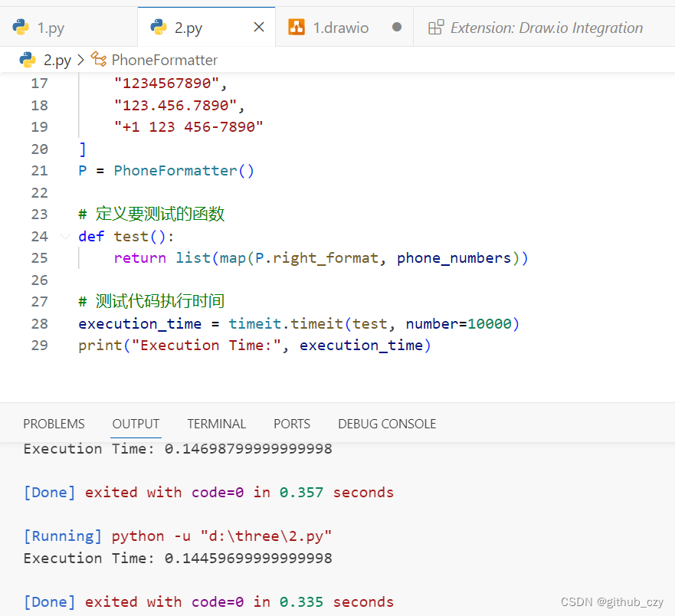Click PhoneFormatter() on line 21
675x616 pixels.
(184, 171)
